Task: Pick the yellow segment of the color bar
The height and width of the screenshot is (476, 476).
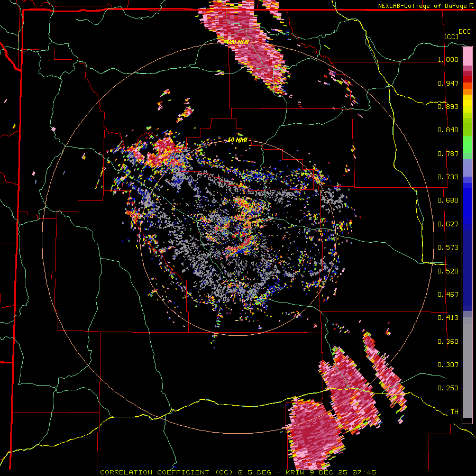Action: pyautogui.click(x=467, y=104)
